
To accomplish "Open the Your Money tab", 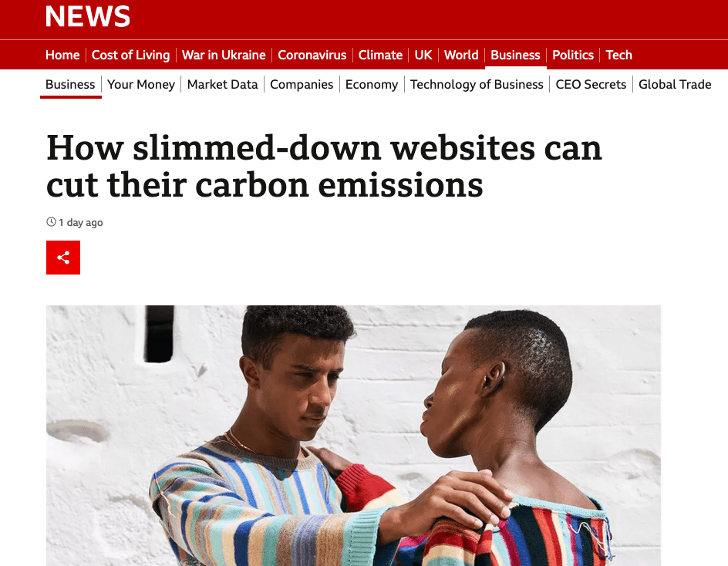I will (x=141, y=85).
